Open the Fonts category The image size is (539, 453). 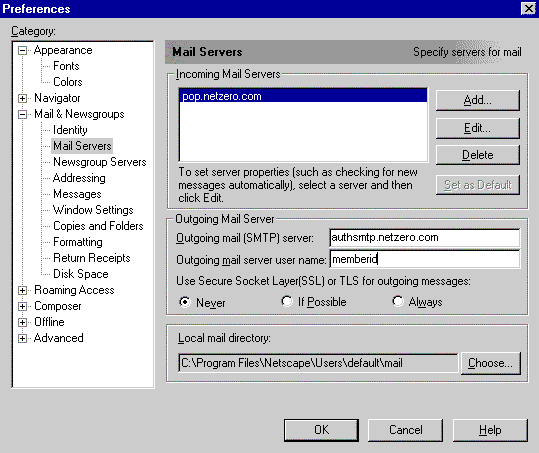click(x=66, y=66)
